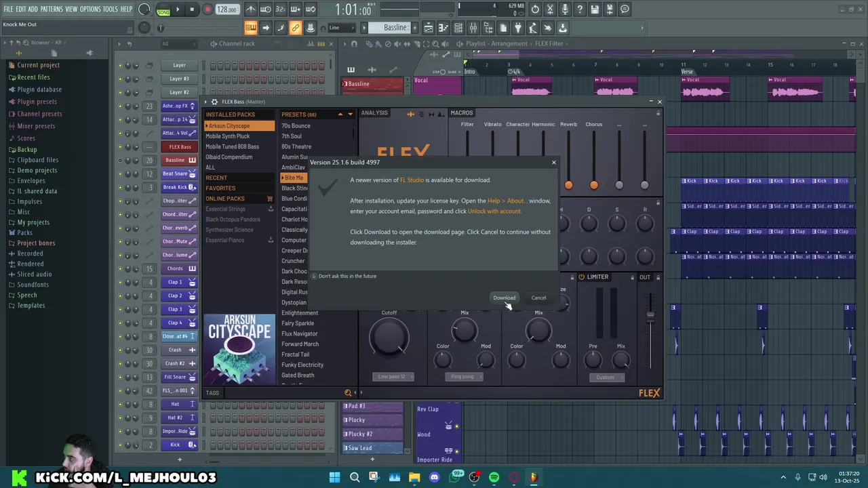Viewport: 868px width, 488px height.
Task: Select Olbaid Compendium pack
Action: 229,157
